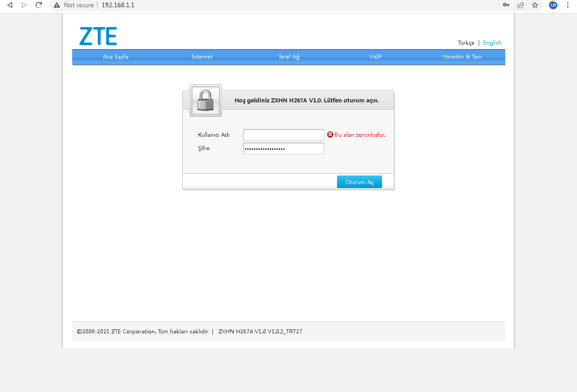The width and height of the screenshot is (577, 392).
Task: Click the ZTE Corporation copyright text
Action: (143, 332)
